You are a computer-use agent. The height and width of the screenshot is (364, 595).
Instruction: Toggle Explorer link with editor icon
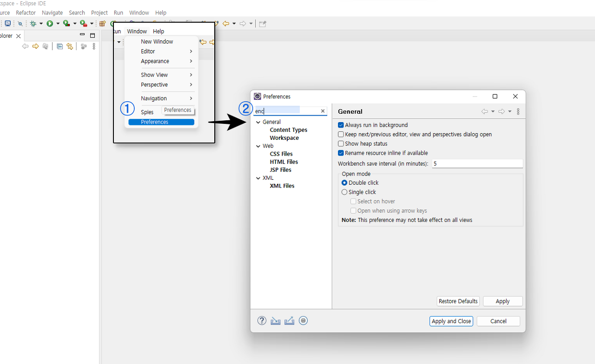(x=70, y=46)
